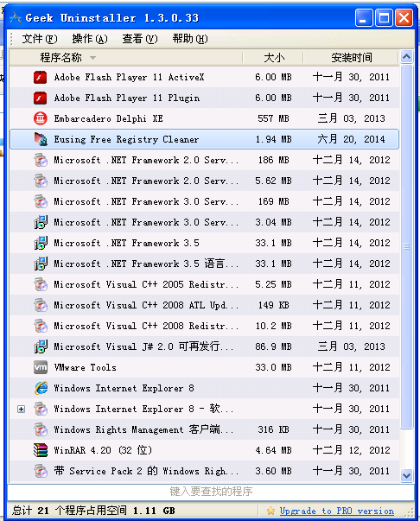Screen dimensions: 420x521
Task: Open the Upgrade to PRO version link
Action: pyautogui.click(x=336, y=511)
